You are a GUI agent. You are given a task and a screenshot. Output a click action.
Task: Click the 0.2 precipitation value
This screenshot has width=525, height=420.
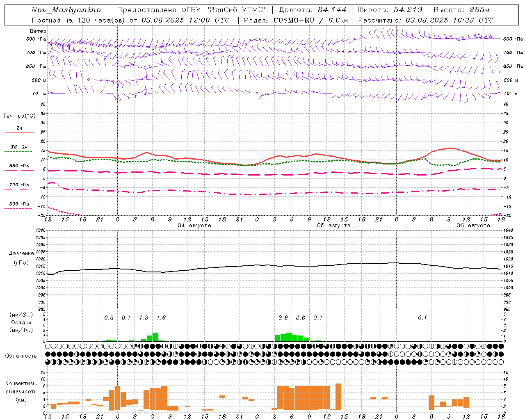pos(109,317)
